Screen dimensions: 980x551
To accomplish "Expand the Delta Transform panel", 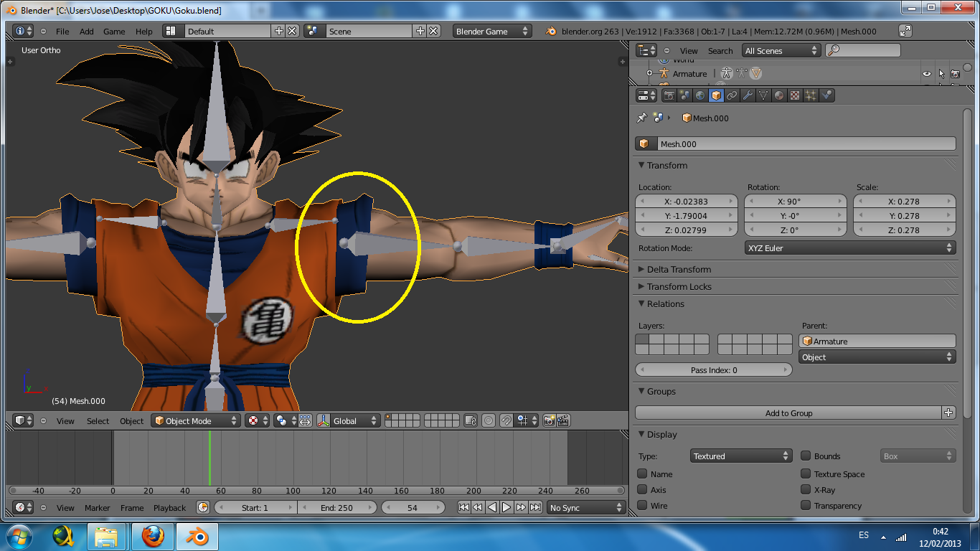I will point(679,270).
